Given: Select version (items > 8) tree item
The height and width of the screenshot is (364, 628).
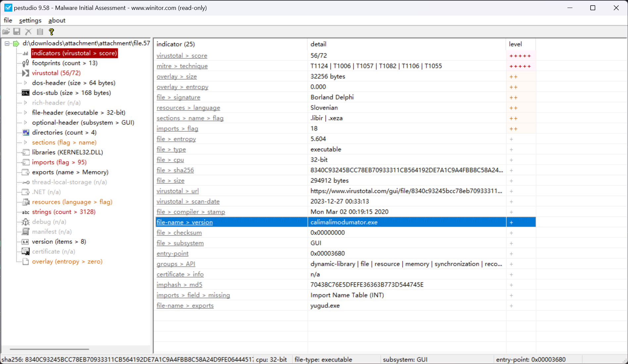Looking at the screenshot, I should pos(59,242).
